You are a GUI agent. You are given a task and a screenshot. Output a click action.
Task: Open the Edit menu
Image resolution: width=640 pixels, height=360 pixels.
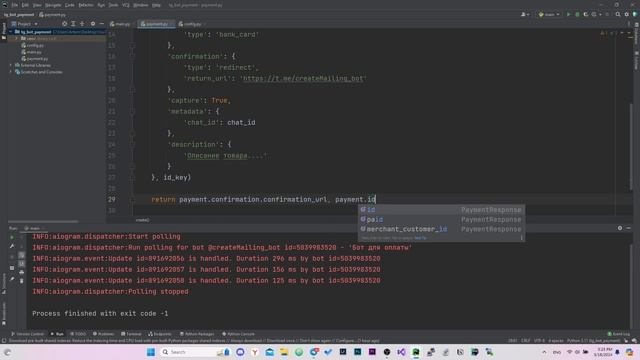pos(25,5)
